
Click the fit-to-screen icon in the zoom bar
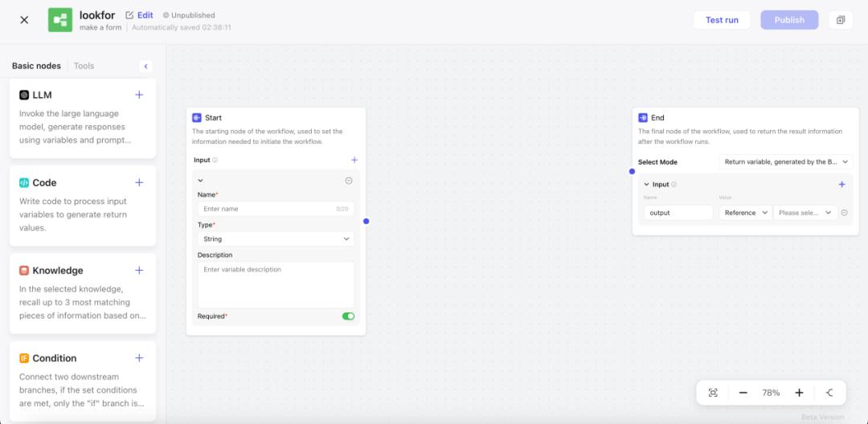point(713,393)
